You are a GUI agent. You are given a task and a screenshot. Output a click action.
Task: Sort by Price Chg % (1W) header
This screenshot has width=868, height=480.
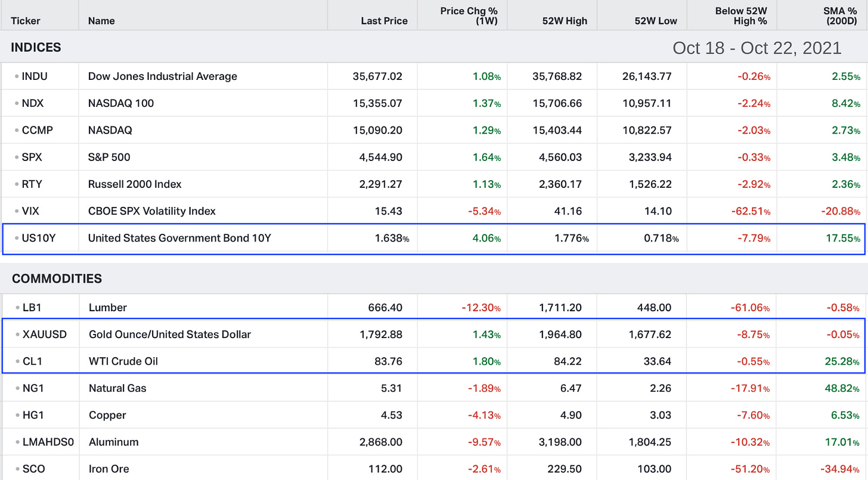tap(469, 16)
